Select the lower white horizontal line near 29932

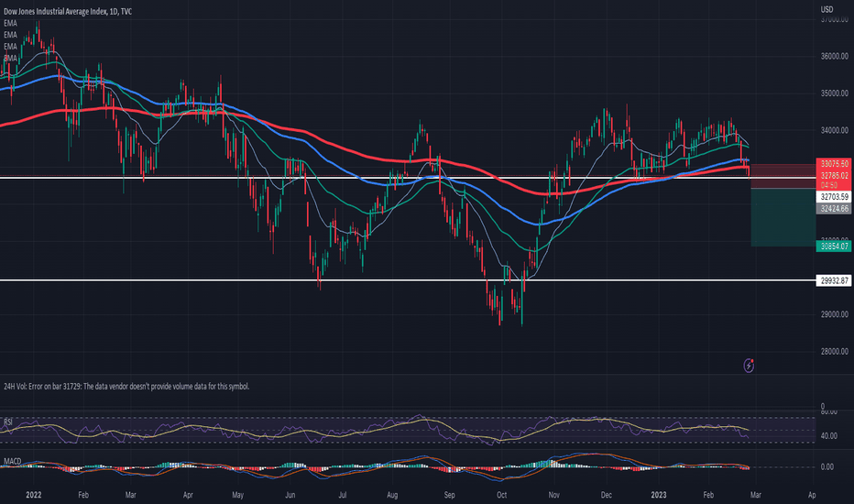[x=408, y=280]
